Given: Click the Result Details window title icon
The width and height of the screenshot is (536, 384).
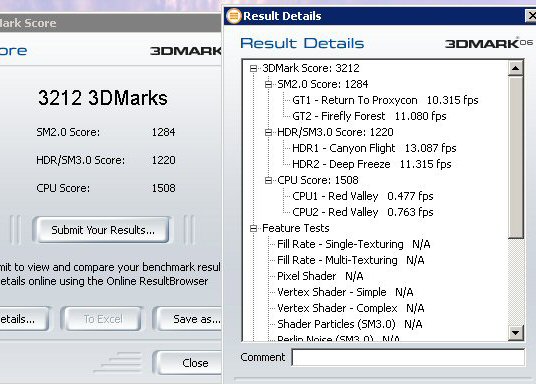Looking at the screenshot, I should coord(234,16).
